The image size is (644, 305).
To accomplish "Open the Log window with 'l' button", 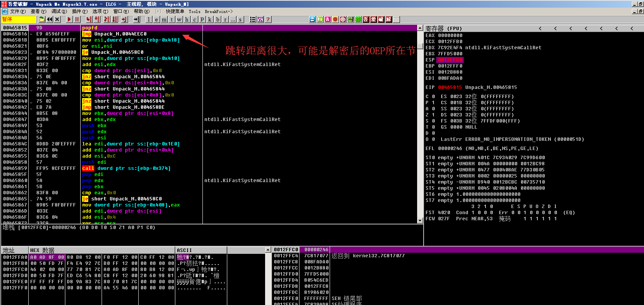I will tap(149, 19).
